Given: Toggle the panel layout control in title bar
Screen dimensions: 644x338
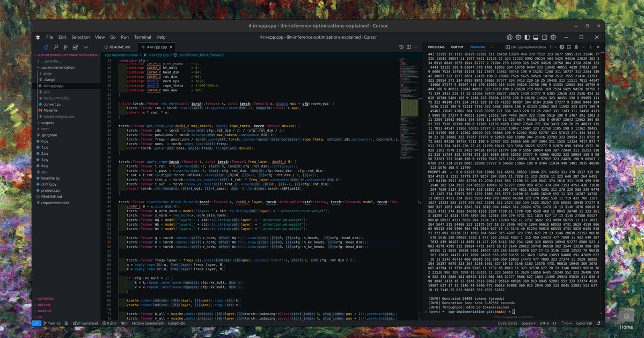Looking at the screenshot, I should (x=536, y=37).
